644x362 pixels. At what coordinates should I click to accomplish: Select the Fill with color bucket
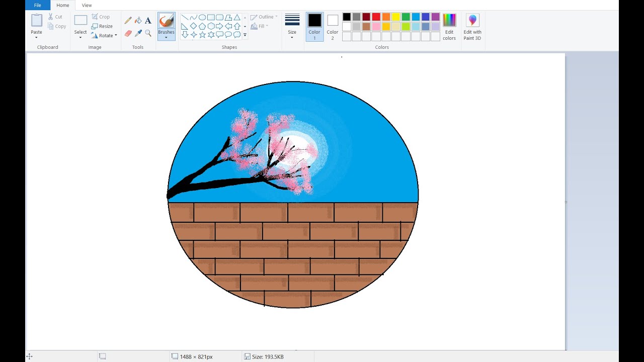[x=138, y=21]
